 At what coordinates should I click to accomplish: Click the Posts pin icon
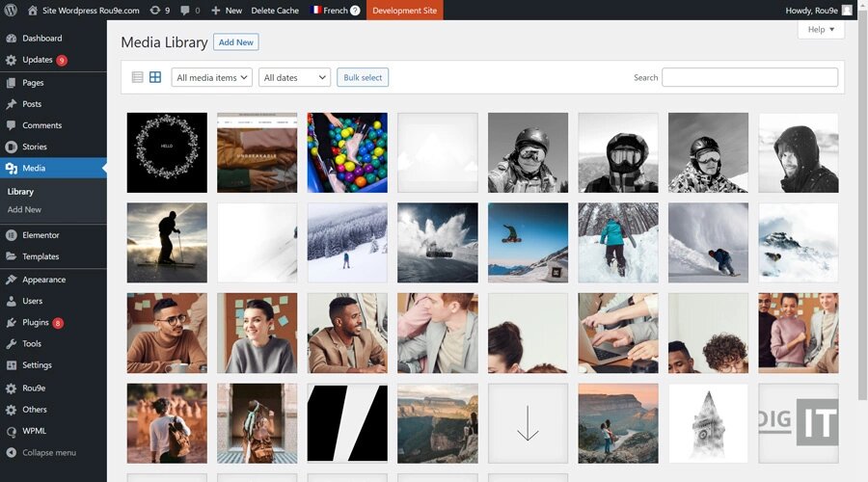pos(11,104)
